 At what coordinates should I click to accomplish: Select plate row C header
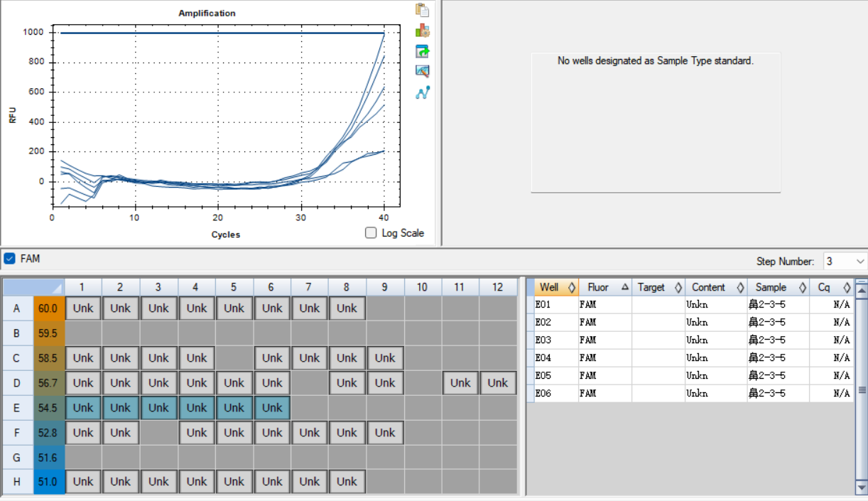click(18, 358)
